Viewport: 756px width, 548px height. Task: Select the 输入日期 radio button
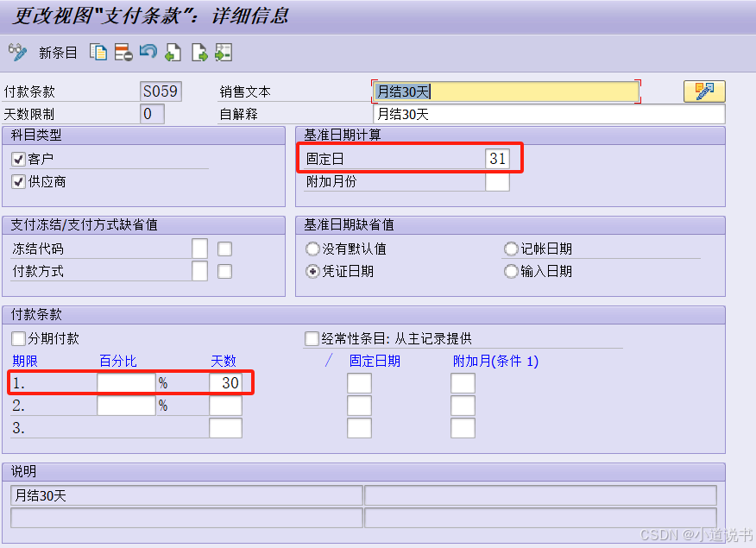click(511, 271)
